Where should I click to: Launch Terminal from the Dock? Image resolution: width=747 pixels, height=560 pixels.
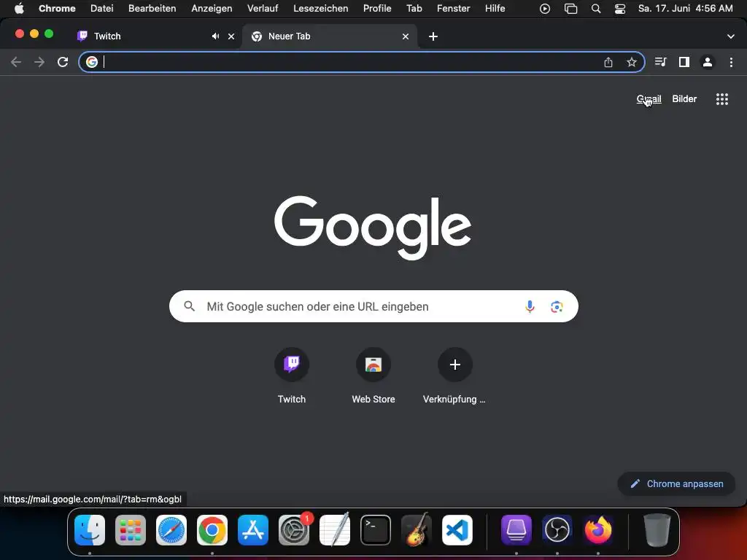376,530
